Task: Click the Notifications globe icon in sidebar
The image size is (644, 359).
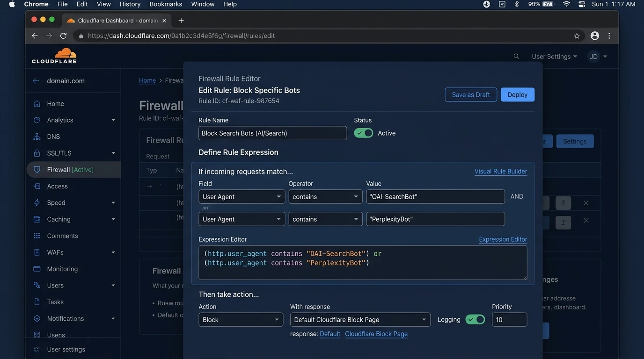Action: coord(37,319)
